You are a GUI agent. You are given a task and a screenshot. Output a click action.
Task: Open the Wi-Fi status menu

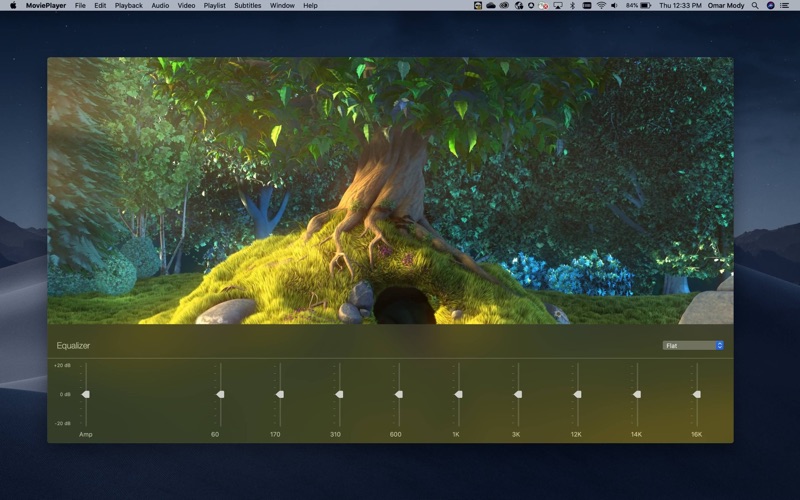coord(602,6)
